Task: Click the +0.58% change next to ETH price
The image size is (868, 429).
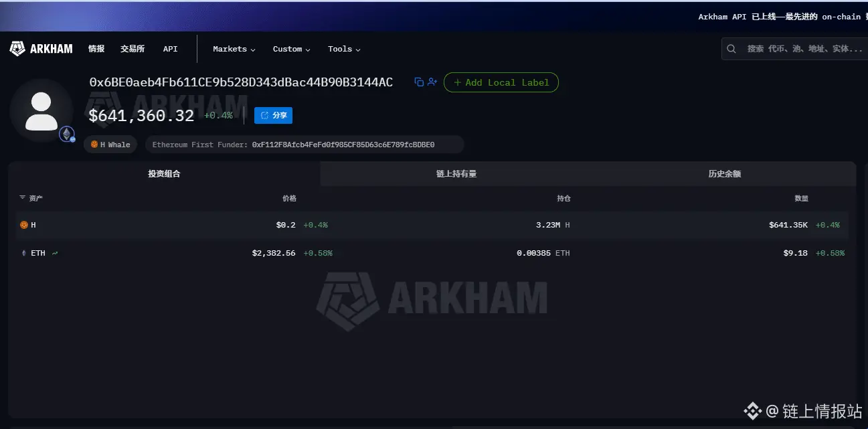Action: pyautogui.click(x=318, y=253)
